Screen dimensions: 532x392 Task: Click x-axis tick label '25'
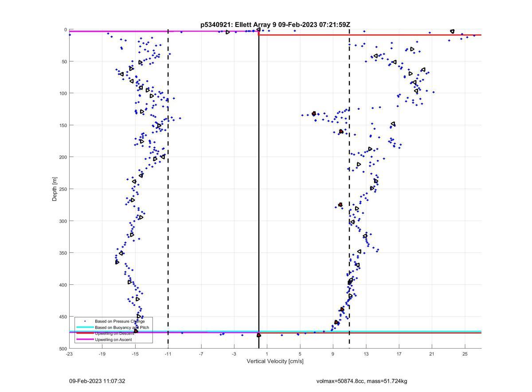pyautogui.click(x=465, y=354)
